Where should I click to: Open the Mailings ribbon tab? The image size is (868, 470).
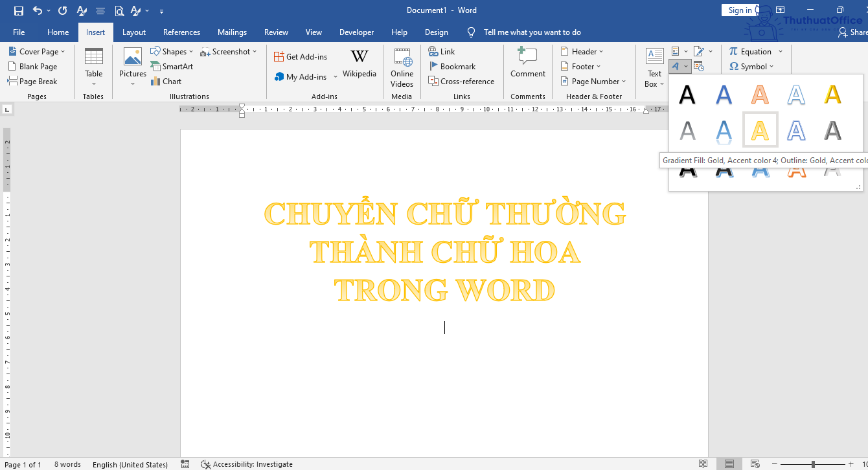point(232,32)
